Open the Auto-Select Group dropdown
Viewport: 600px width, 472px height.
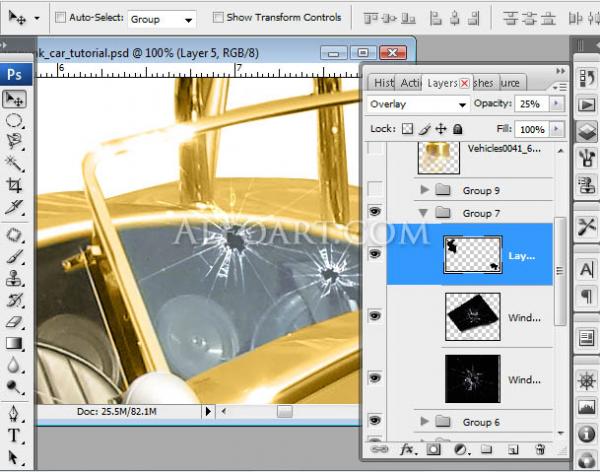point(162,19)
